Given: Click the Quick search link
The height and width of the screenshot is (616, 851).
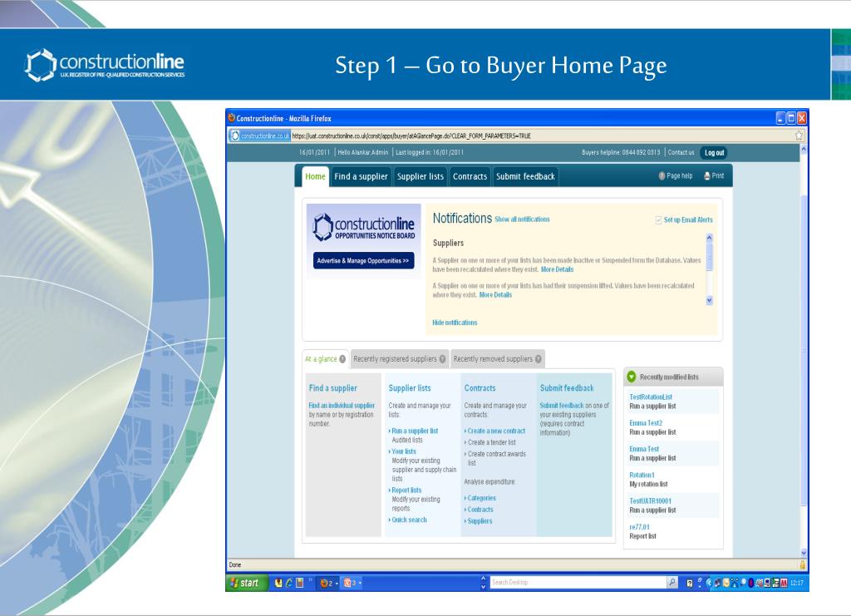Looking at the screenshot, I should 409,520.
